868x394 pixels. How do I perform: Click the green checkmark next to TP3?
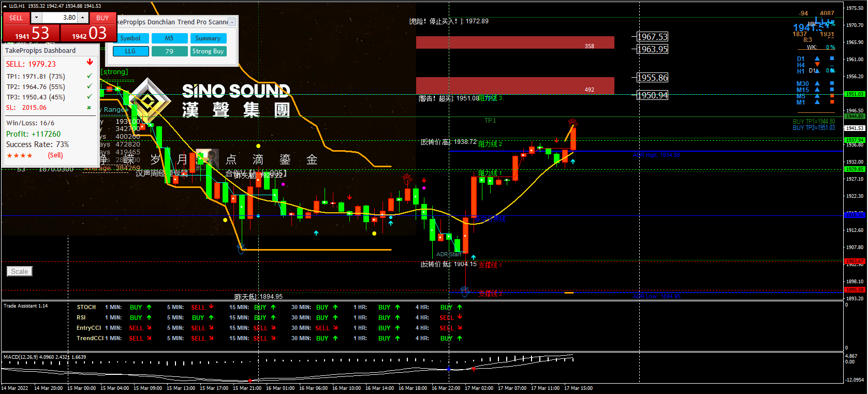[90, 97]
